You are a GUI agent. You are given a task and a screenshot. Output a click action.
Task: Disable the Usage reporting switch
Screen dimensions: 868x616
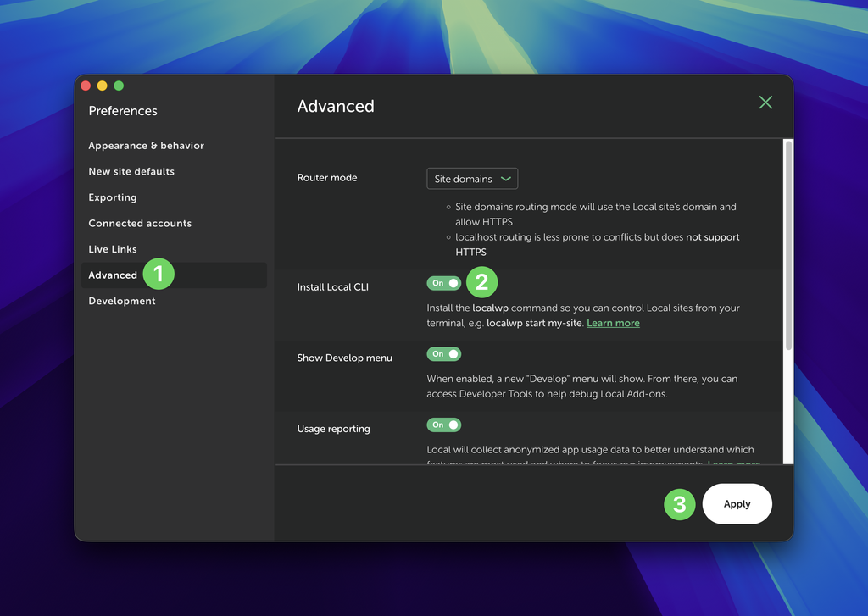click(444, 425)
